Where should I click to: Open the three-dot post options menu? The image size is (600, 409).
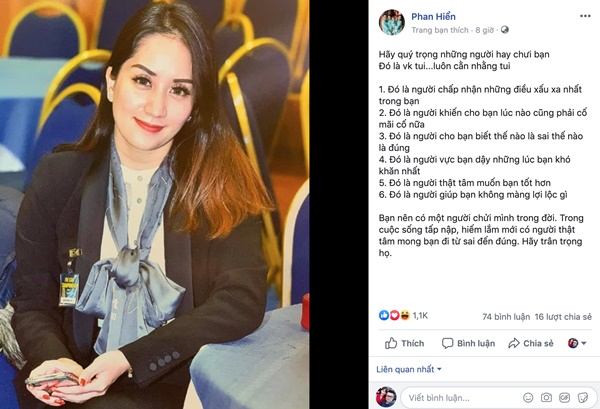tap(585, 16)
